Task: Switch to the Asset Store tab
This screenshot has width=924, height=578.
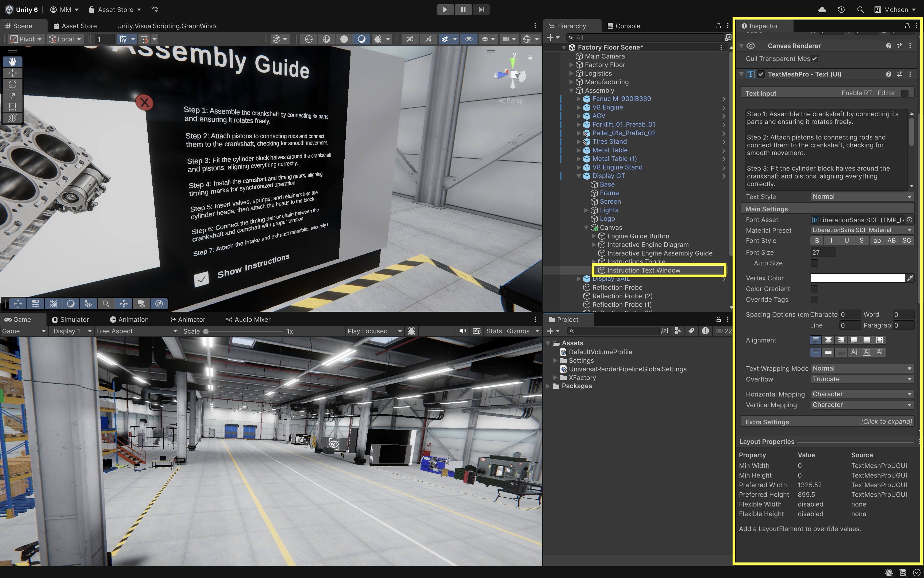Action: [x=75, y=26]
